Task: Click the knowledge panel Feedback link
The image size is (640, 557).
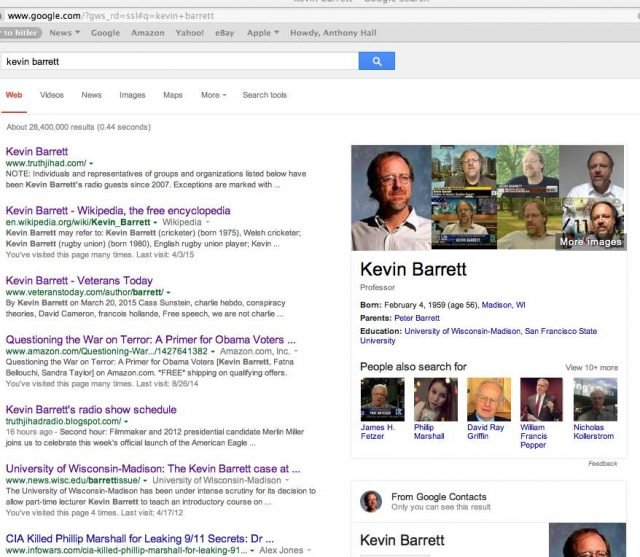Action: pyautogui.click(x=602, y=464)
